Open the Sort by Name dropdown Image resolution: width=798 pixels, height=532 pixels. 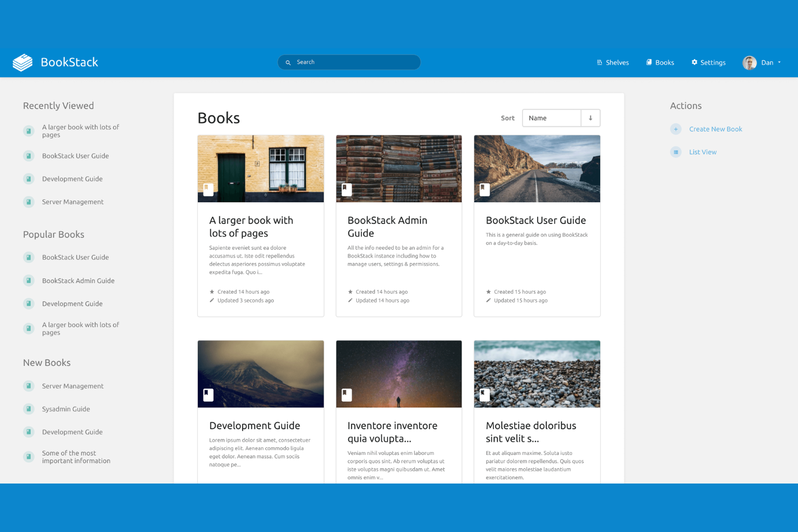[x=552, y=118]
